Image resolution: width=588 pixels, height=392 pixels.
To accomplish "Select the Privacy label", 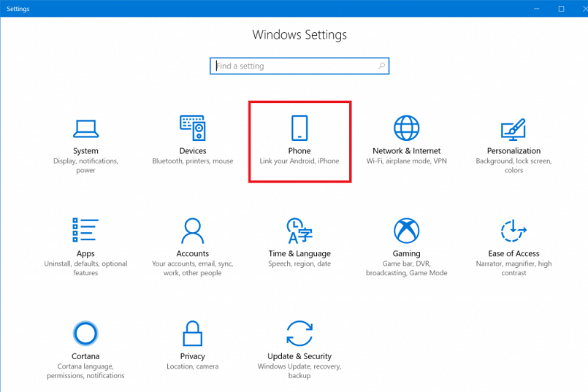I will point(192,356).
